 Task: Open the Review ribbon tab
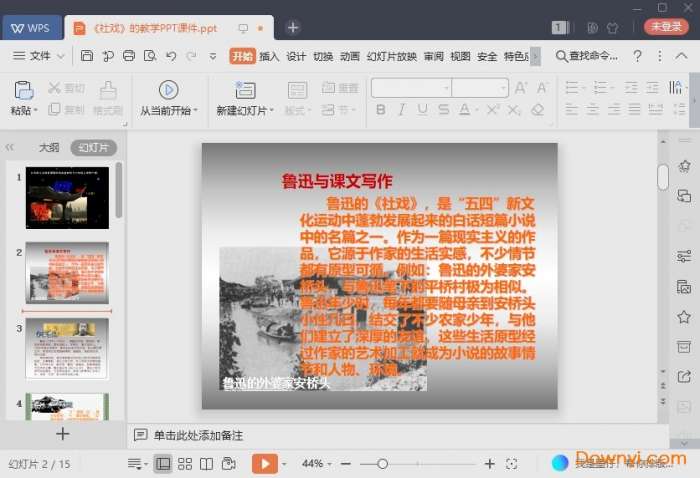433,56
